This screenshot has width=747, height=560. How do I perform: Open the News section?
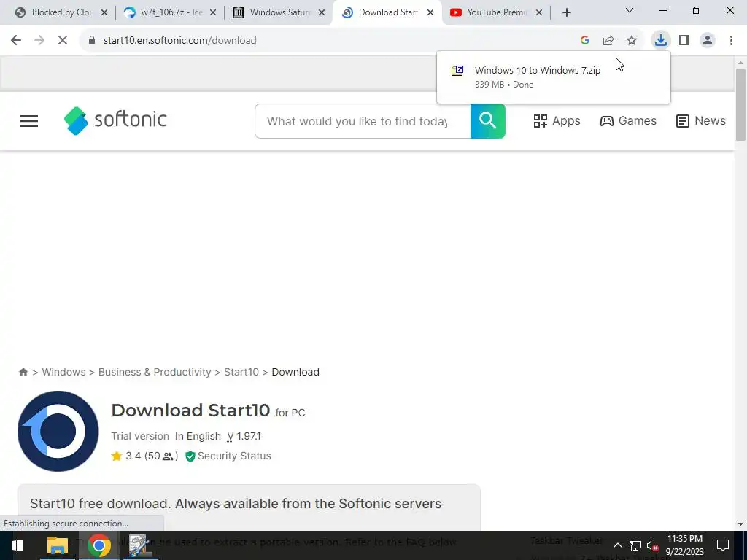pos(701,121)
